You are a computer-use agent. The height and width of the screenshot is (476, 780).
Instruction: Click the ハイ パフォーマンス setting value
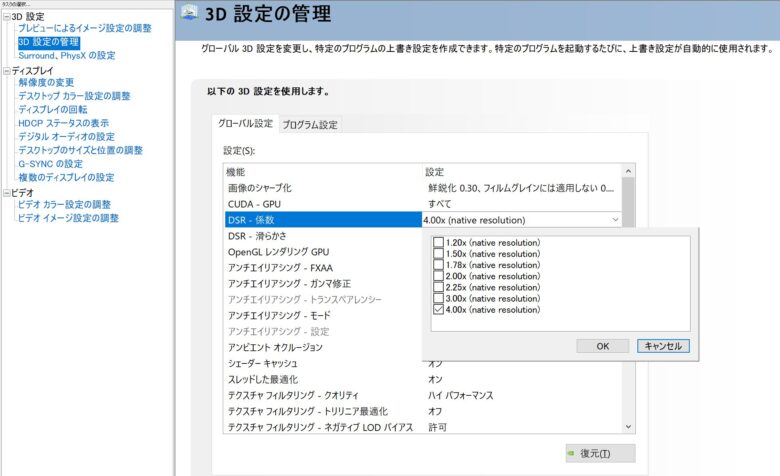(461, 395)
